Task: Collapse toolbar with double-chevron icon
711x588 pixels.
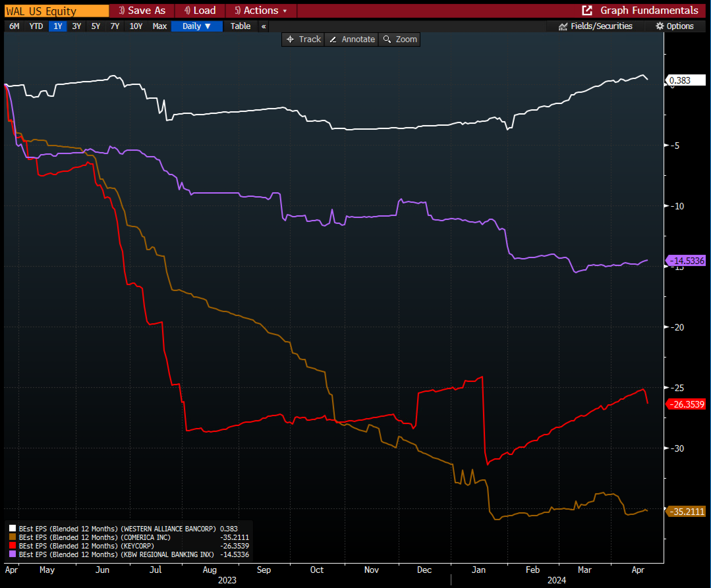Action: [x=264, y=26]
